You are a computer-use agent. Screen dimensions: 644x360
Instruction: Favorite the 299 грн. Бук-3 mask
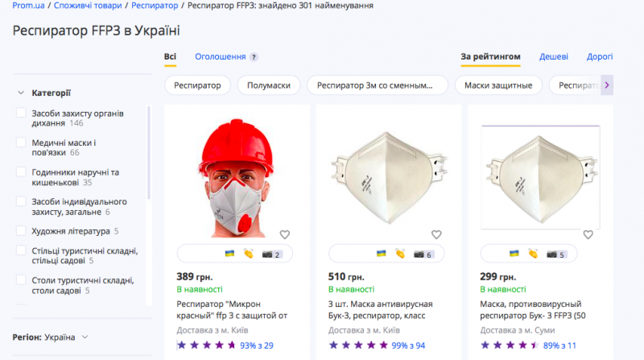point(588,234)
